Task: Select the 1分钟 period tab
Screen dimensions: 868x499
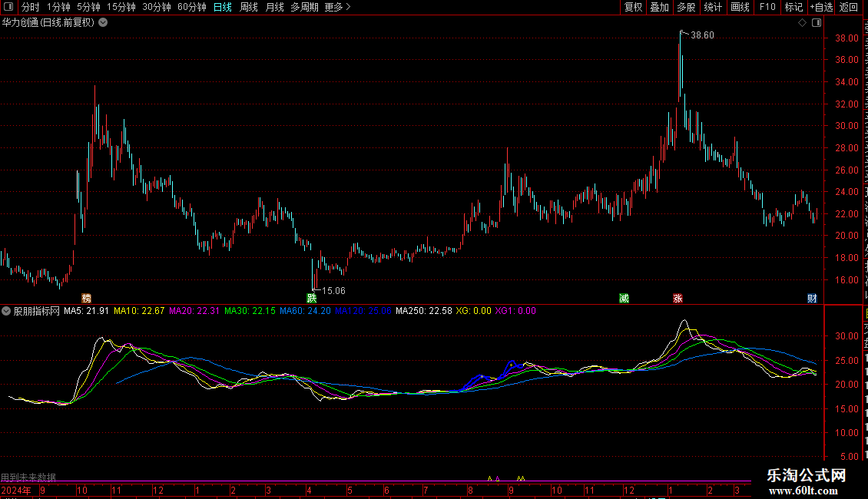Action: (58, 7)
